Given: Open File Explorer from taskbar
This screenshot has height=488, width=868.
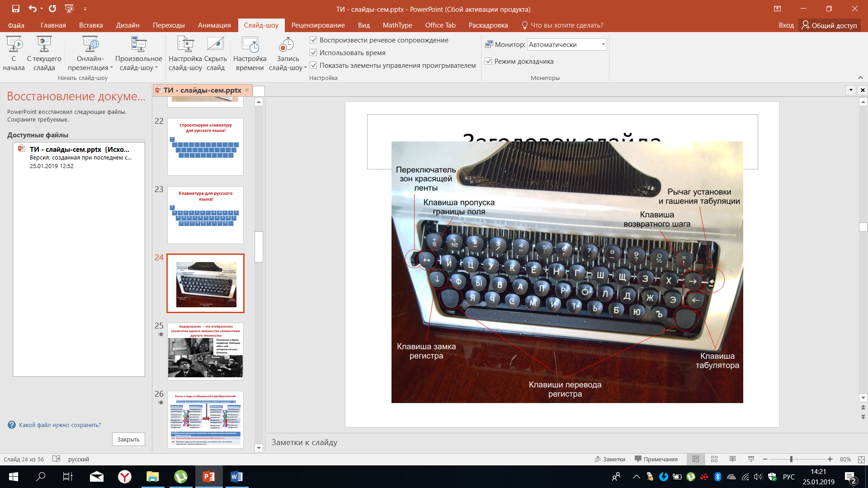Looking at the screenshot, I should pos(153,477).
